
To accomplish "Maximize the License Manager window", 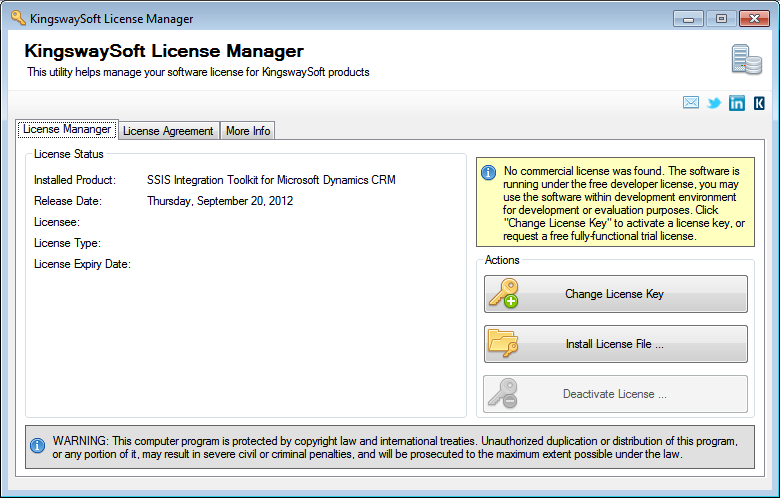I will (x=721, y=19).
